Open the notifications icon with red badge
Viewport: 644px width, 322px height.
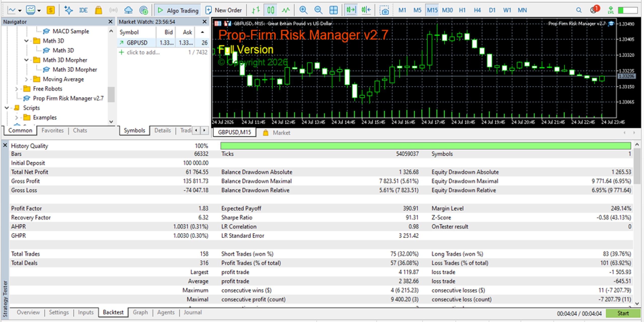coord(595,10)
